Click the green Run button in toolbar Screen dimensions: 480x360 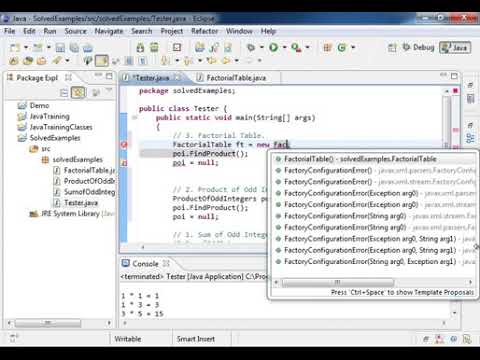point(274,47)
